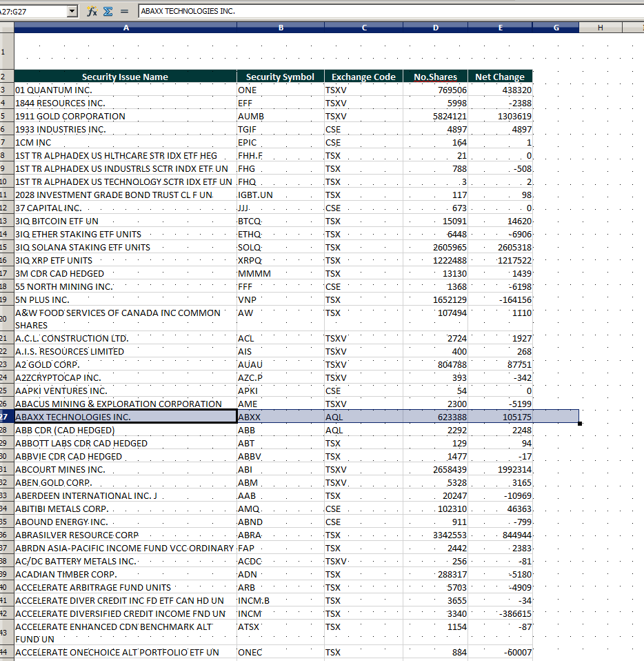
Task: Select cell 01 QUANTUM INC.
Action: pyautogui.click(x=125, y=90)
